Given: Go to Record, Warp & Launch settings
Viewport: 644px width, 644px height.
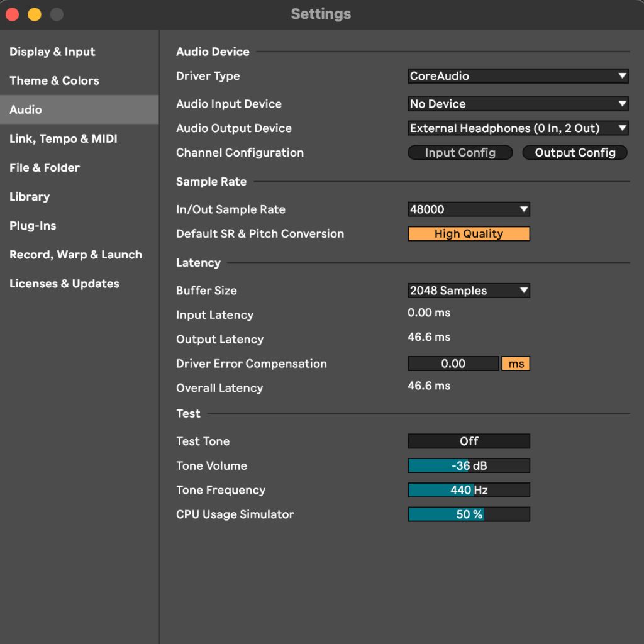Looking at the screenshot, I should click(x=75, y=254).
